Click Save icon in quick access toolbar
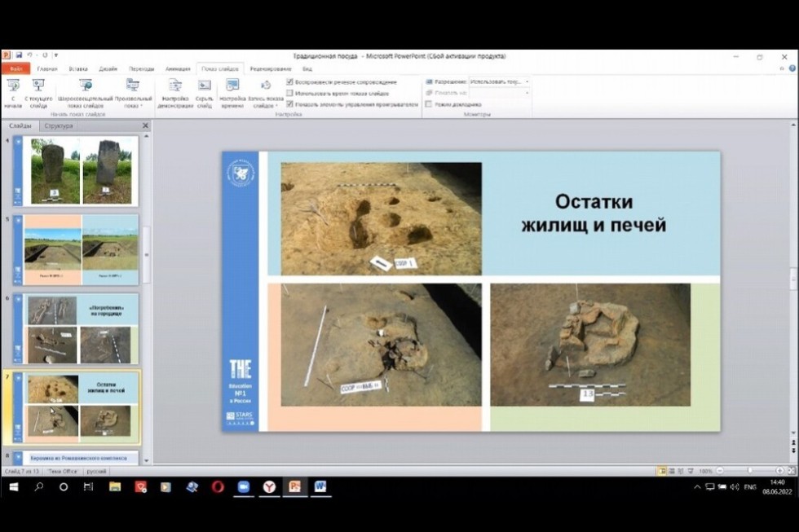The height and width of the screenshot is (532, 799). click(x=18, y=55)
